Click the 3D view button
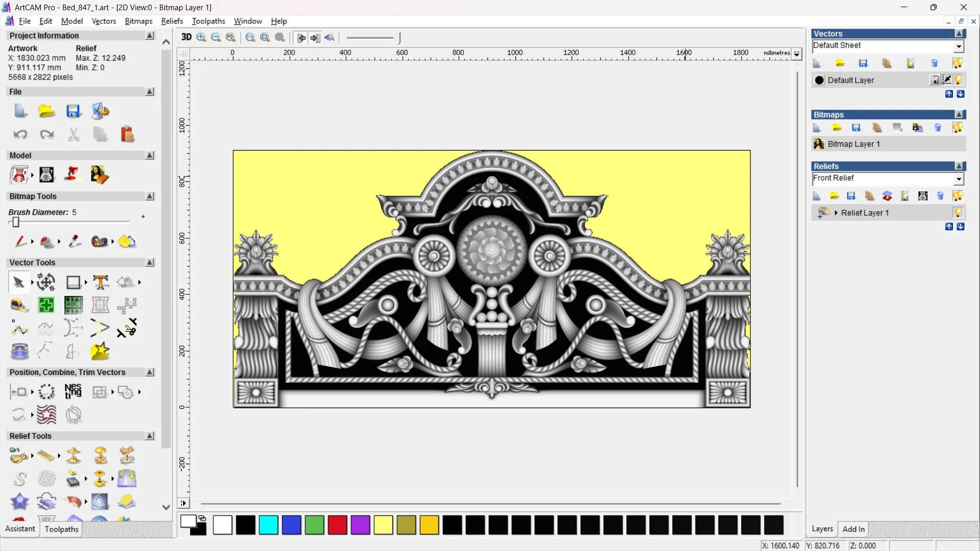Image resolution: width=980 pixels, height=551 pixels. pos(186,37)
